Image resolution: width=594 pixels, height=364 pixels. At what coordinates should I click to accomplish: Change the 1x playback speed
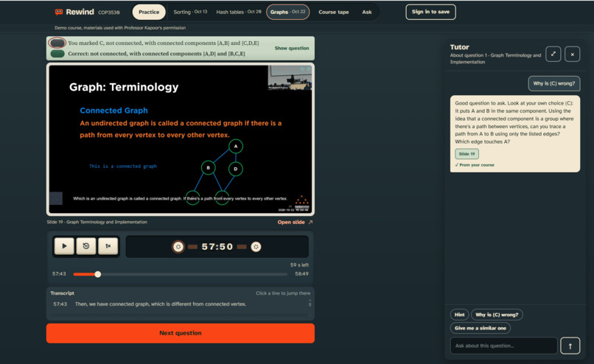point(108,246)
